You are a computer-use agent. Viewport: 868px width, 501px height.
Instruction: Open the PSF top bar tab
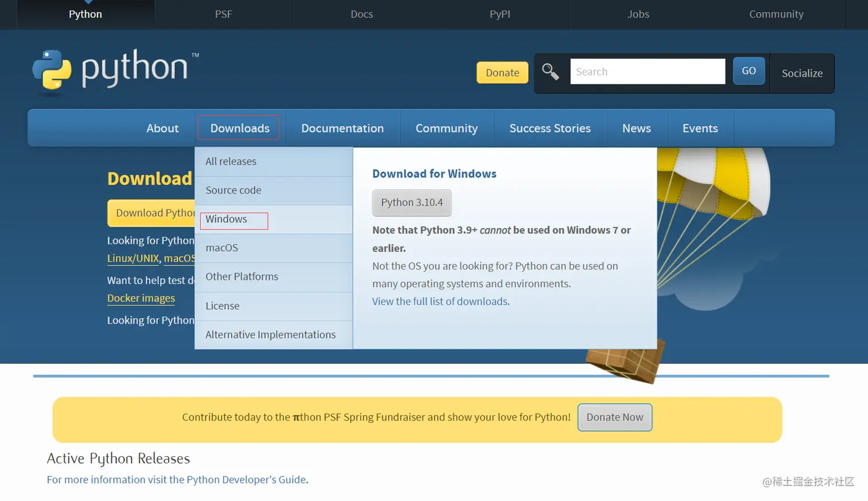pyautogui.click(x=223, y=14)
